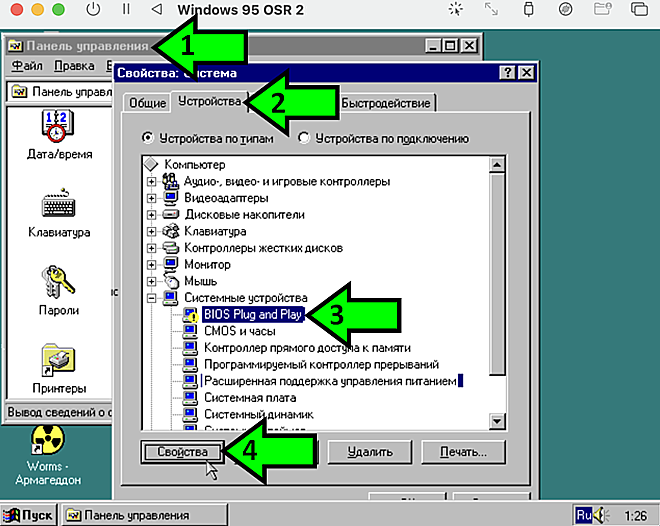Click the speaker volume tray icon
660x526 pixels.
[601, 515]
